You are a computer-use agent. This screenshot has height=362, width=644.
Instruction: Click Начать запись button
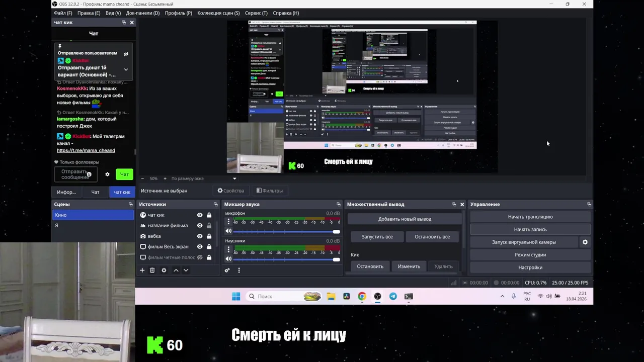530,229
